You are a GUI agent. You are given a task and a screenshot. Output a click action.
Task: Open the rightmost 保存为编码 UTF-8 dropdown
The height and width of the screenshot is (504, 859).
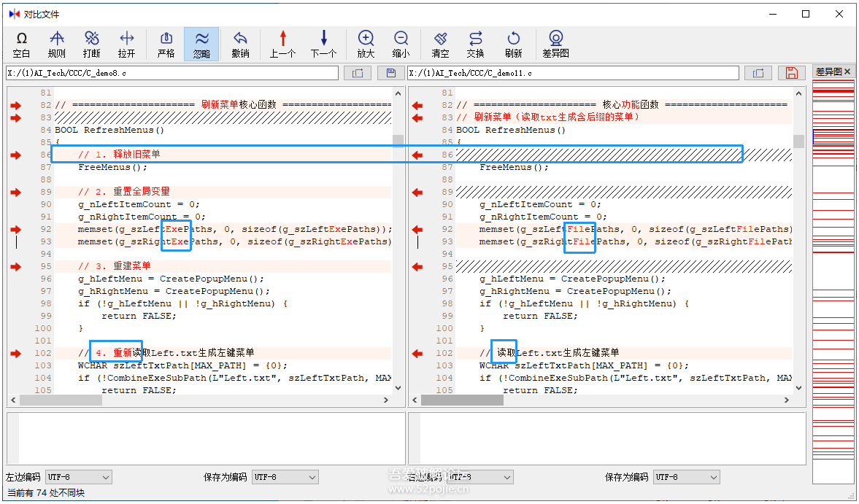(x=686, y=477)
